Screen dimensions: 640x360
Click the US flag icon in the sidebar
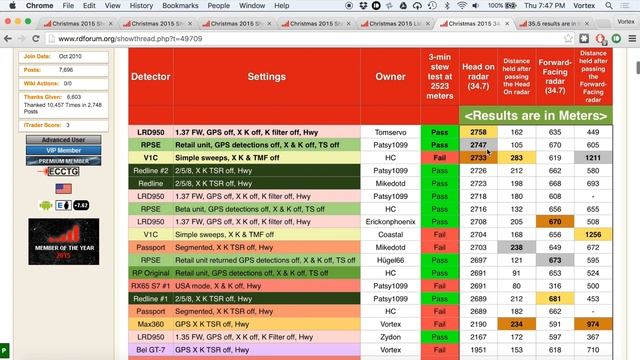(x=63, y=189)
